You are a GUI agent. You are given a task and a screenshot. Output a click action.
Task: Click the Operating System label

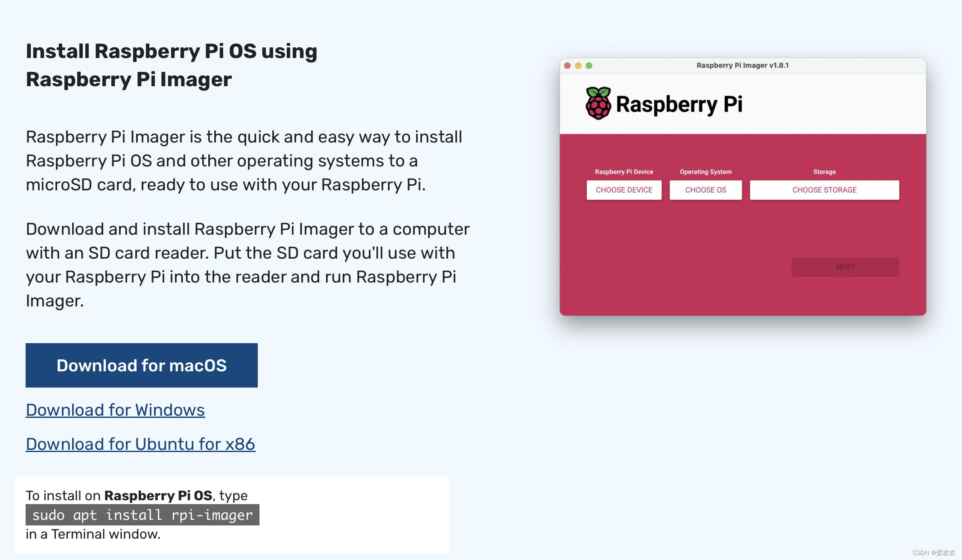(x=705, y=172)
